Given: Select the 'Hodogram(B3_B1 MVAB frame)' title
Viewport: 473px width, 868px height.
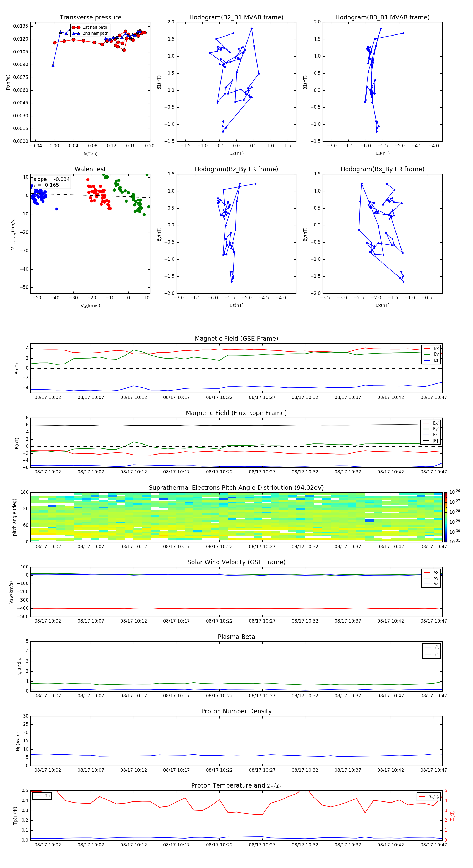Looking at the screenshot, I should point(382,18).
